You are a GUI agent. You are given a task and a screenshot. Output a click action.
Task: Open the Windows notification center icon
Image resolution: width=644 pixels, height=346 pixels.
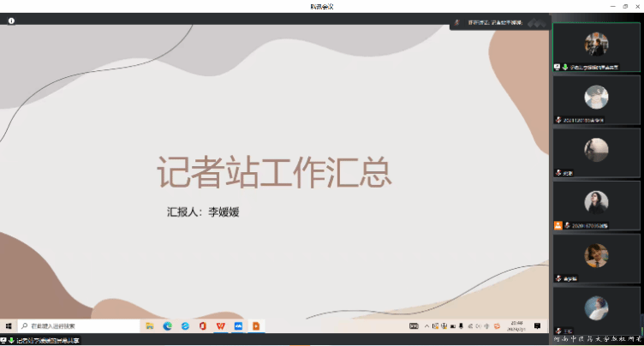(x=537, y=325)
